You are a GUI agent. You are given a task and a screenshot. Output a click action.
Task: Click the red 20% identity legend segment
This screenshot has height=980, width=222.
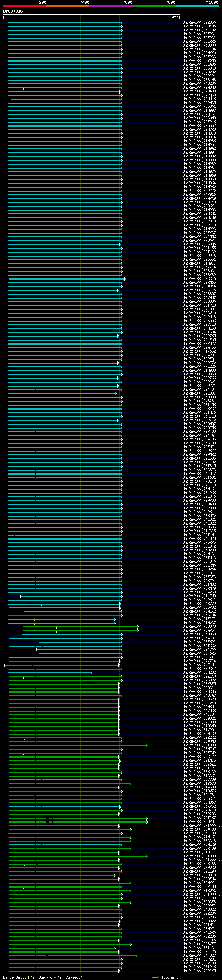click(25, 7)
